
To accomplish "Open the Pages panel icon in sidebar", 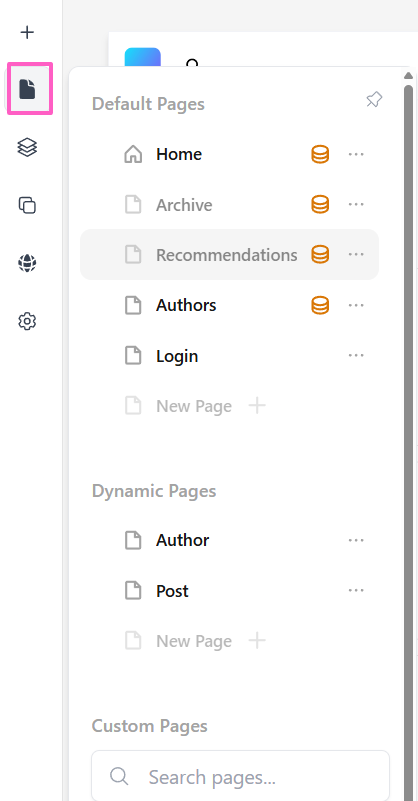I will (x=28, y=88).
